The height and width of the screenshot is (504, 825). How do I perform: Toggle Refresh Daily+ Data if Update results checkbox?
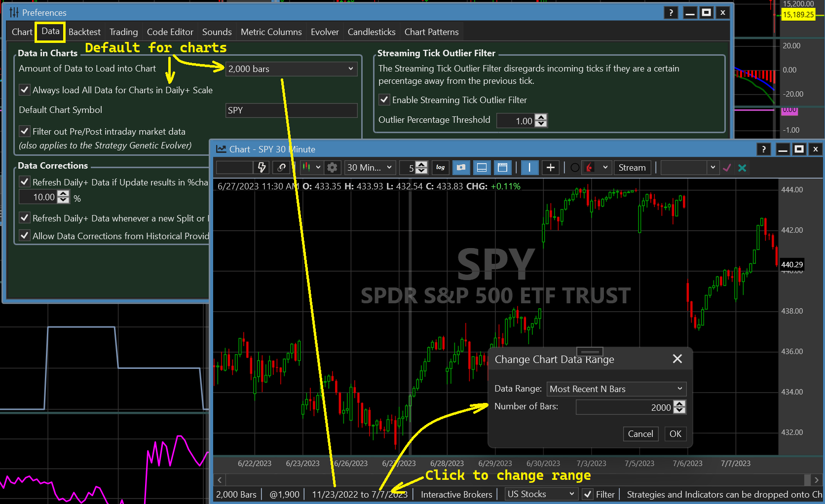[25, 182]
